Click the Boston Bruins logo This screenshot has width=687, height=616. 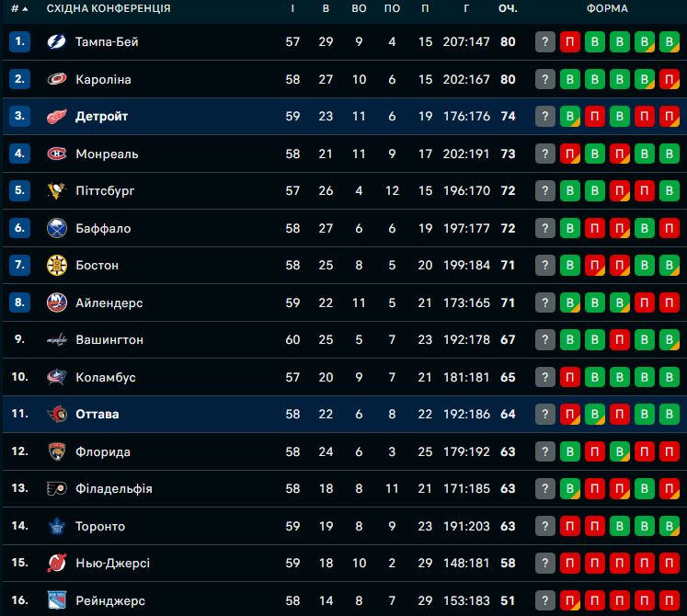click(57, 266)
